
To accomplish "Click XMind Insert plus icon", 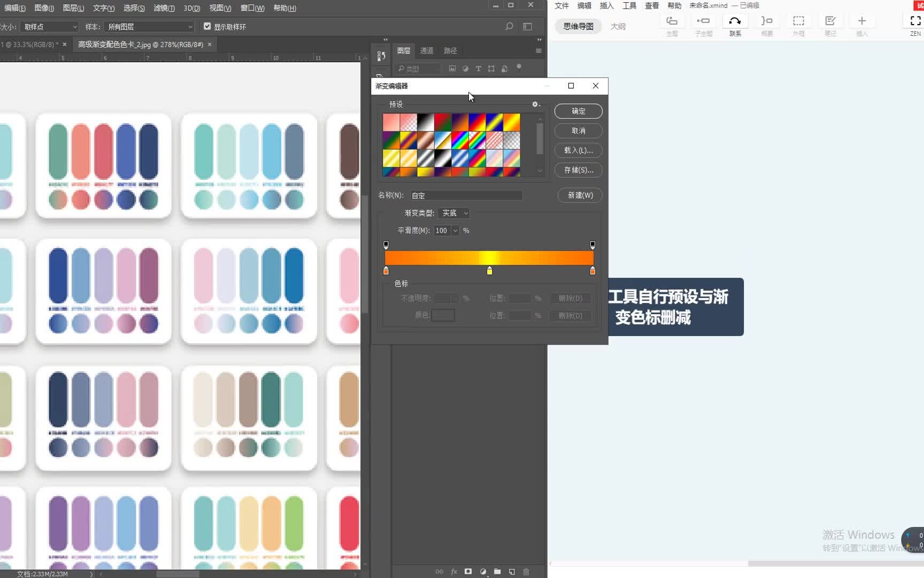I will (x=862, y=25).
